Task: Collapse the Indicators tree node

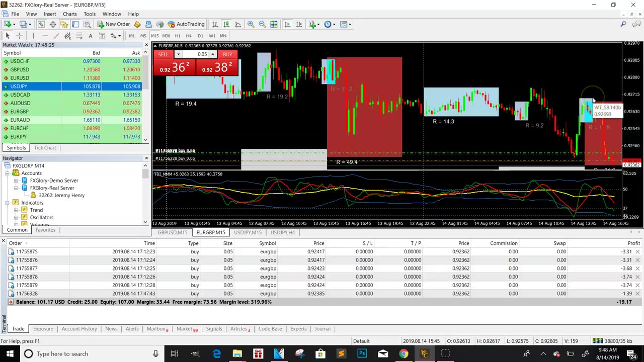Action: (x=8, y=203)
